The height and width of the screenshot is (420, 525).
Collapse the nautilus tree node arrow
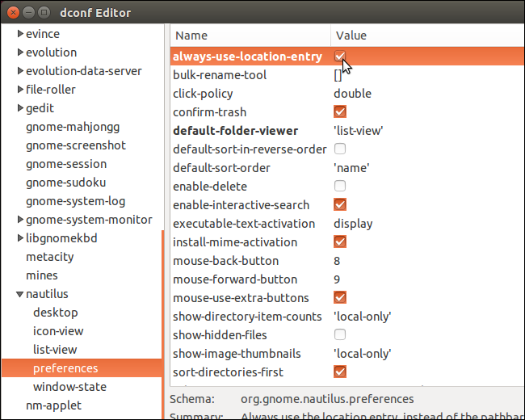point(19,294)
